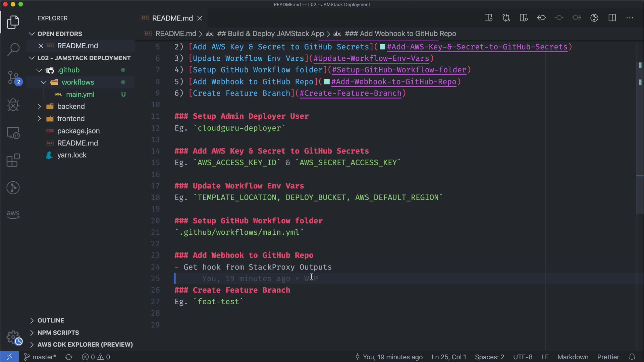The height and width of the screenshot is (362, 644).
Task: Open Remote Explorer in activity bar
Action: 13,133
